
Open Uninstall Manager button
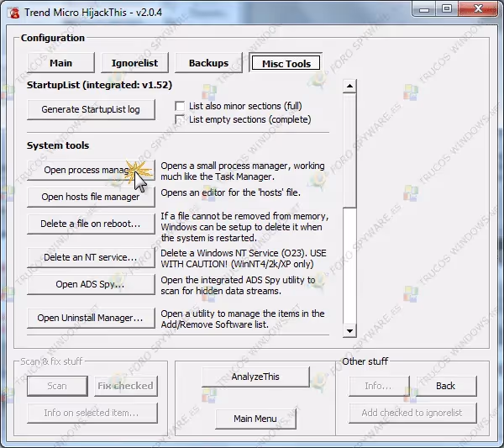pyautogui.click(x=91, y=318)
